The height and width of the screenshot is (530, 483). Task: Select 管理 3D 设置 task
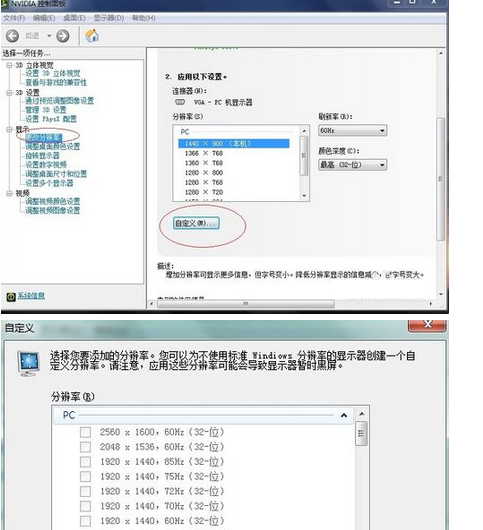[46, 110]
